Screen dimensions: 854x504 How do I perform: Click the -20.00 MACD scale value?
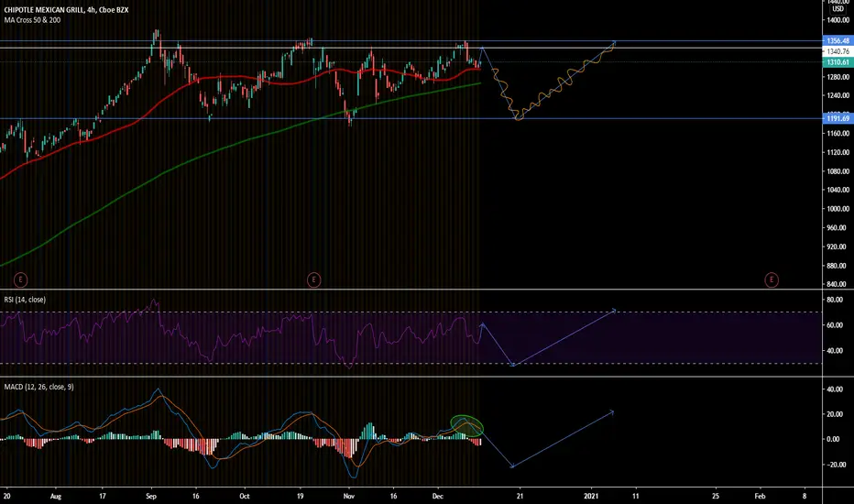pyautogui.click(x=836, y=465)
